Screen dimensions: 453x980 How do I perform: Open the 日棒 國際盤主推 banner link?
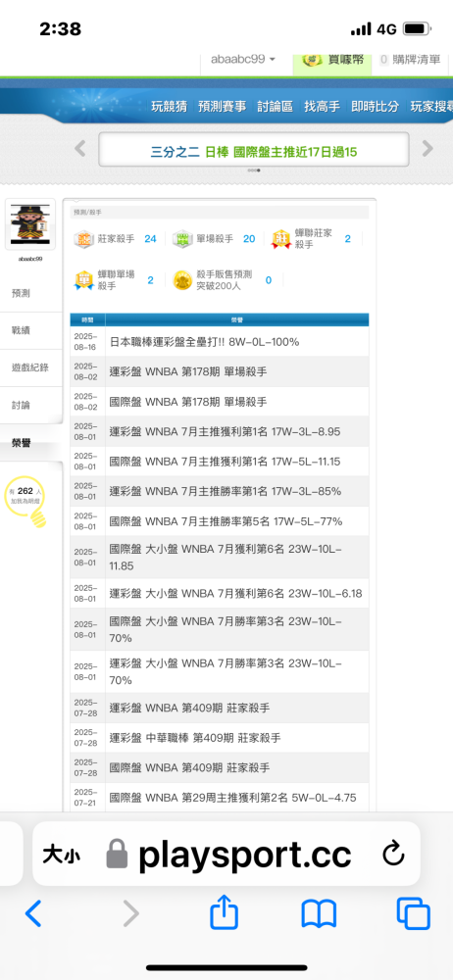(254, 151)
